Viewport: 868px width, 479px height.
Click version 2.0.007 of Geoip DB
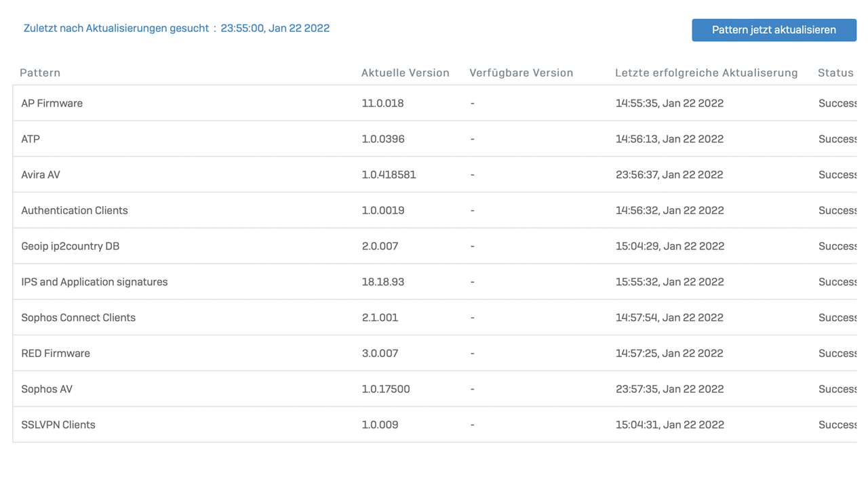pos(380,247)
